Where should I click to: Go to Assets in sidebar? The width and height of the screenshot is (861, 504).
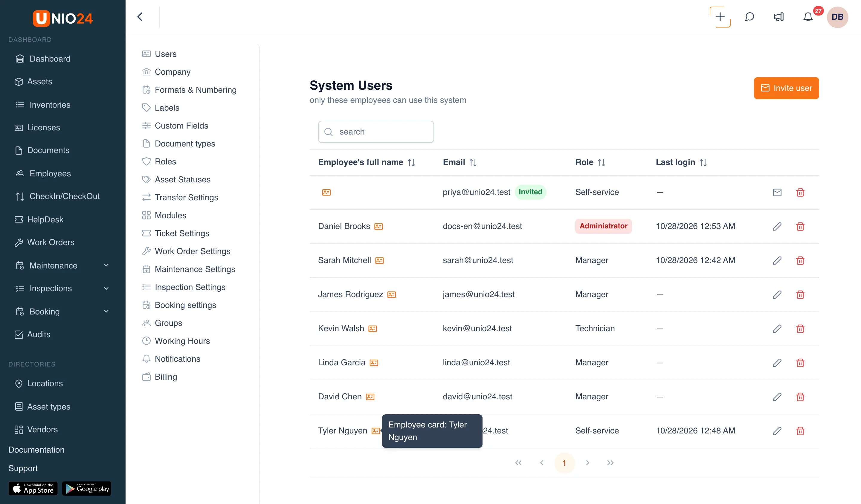33,81
